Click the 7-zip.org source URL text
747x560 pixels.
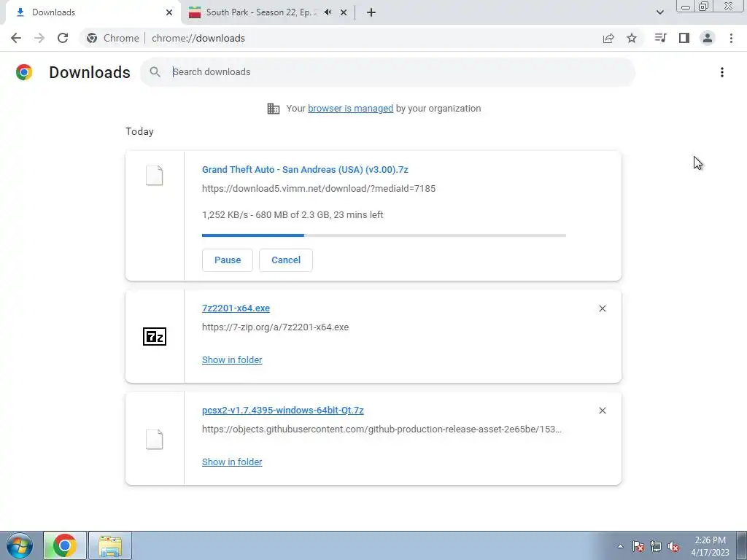[x=275, y=327]
